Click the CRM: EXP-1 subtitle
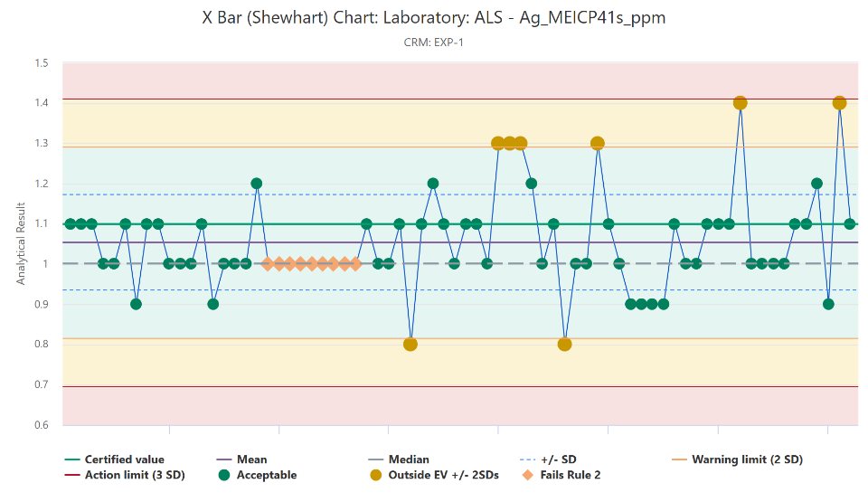The image size is (868, 502). click(x=434, y=43)
